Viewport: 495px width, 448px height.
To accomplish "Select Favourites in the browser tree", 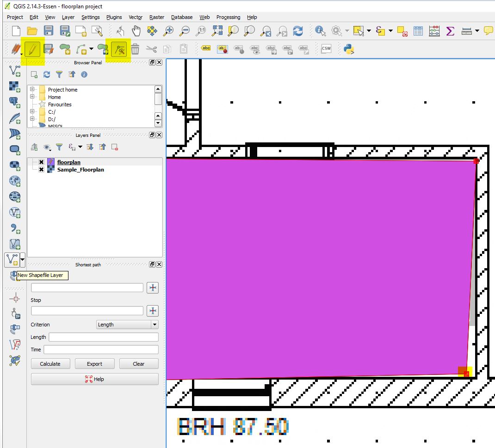I will (60, 104).
